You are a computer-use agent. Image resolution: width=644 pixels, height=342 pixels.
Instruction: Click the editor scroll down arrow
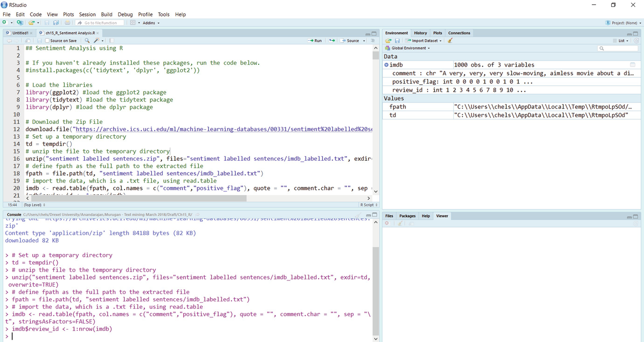pyautogui.click(x=376, y=192)
